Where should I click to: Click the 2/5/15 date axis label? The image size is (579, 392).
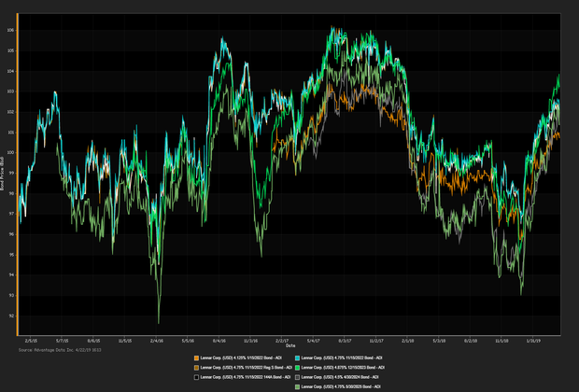coord(31,341)
